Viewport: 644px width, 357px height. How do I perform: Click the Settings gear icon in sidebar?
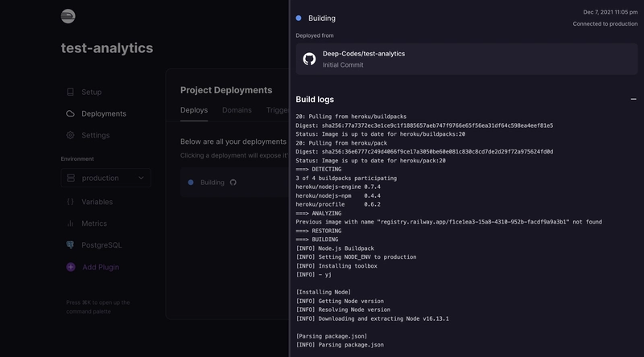(71, 136)
